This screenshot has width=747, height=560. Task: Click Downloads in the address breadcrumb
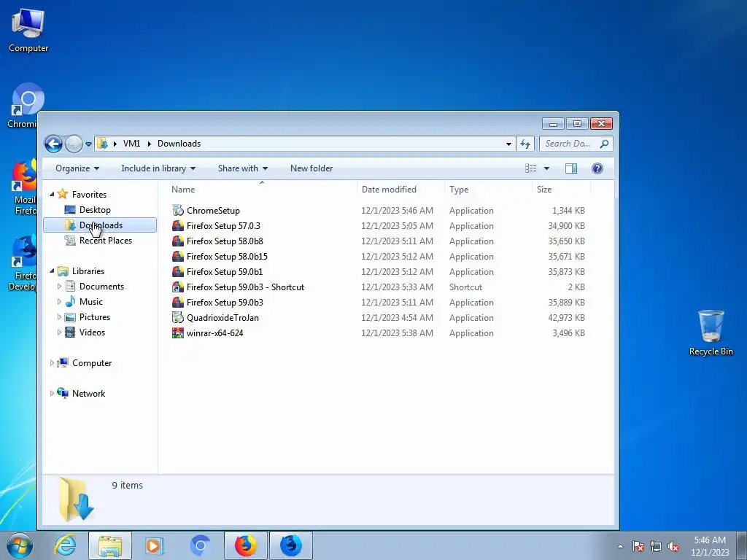[179, 144]
